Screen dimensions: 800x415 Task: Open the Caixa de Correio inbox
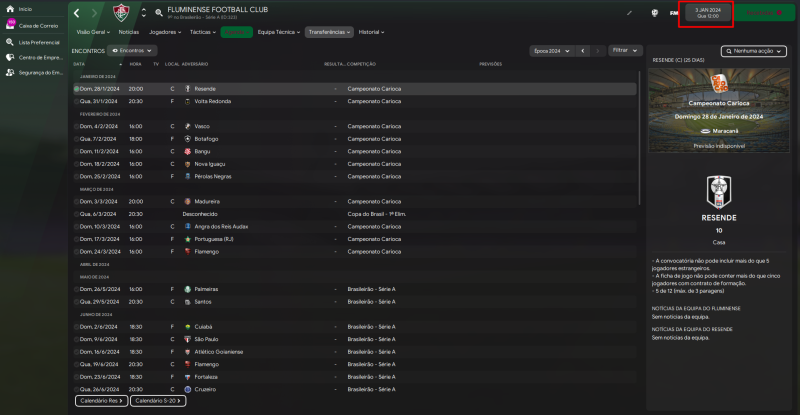10,24
